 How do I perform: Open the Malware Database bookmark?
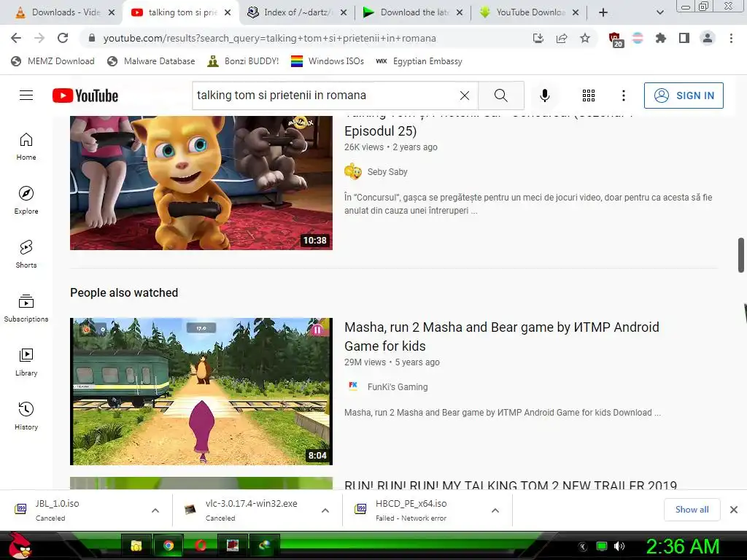click(x=151, y=61)
